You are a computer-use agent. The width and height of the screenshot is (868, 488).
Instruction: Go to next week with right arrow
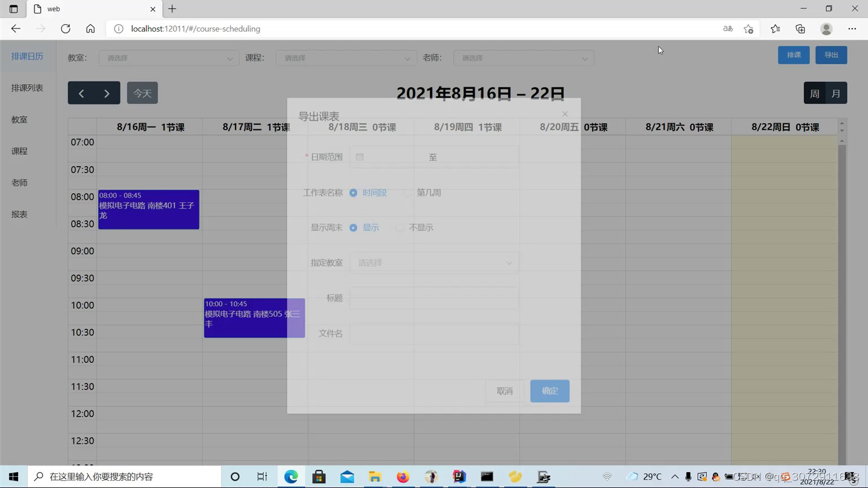(x=107, y=93)
